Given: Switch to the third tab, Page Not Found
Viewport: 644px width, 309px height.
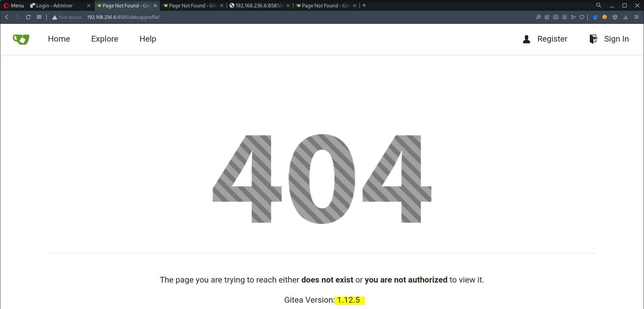Looking at the screenshot, I should (193, 6).
